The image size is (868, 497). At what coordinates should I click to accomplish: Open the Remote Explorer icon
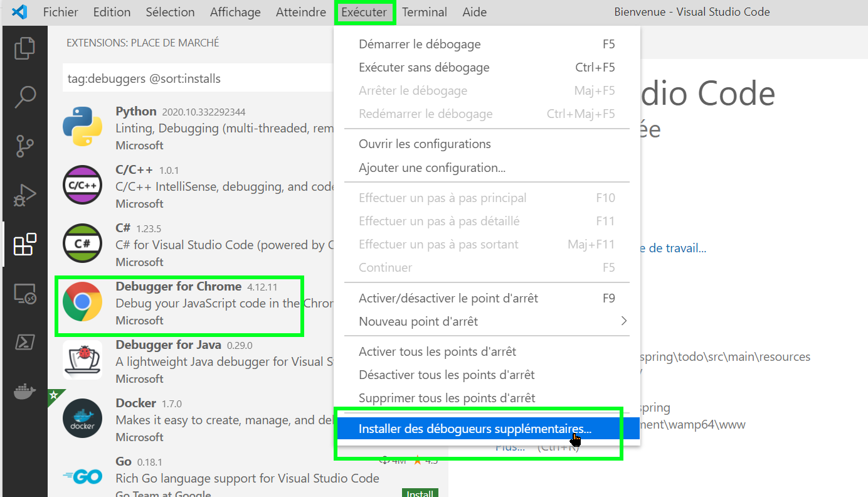tap(24, 294)
